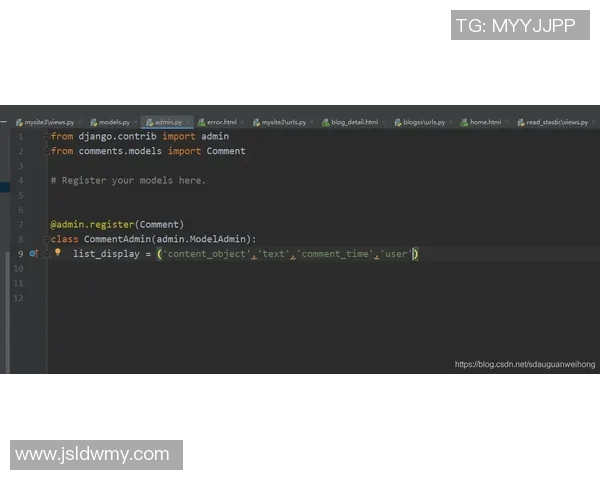Viewport: 600px width, 480px height.
Task: Click the blog.csdn.net watermark link
Action: [x=524, y=365]
